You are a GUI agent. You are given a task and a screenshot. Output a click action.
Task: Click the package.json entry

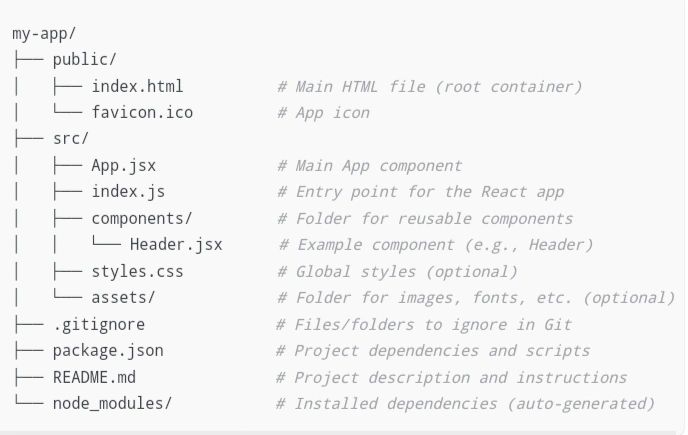coord(108,351)
